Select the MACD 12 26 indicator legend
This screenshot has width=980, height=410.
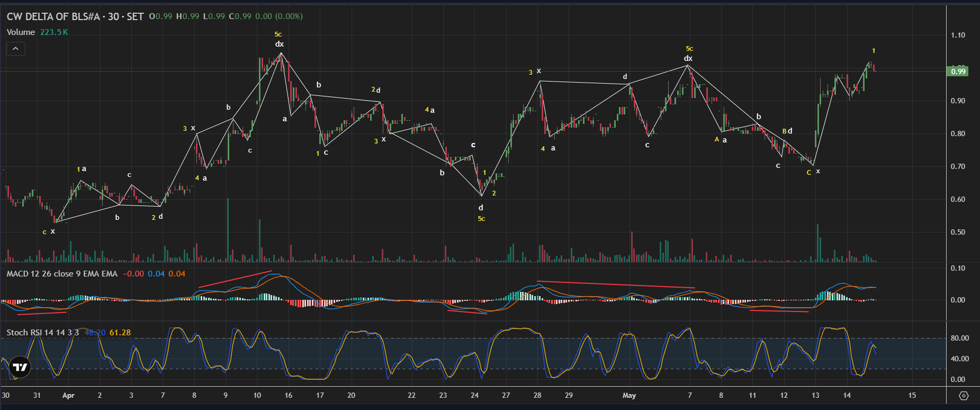(62, 274)
